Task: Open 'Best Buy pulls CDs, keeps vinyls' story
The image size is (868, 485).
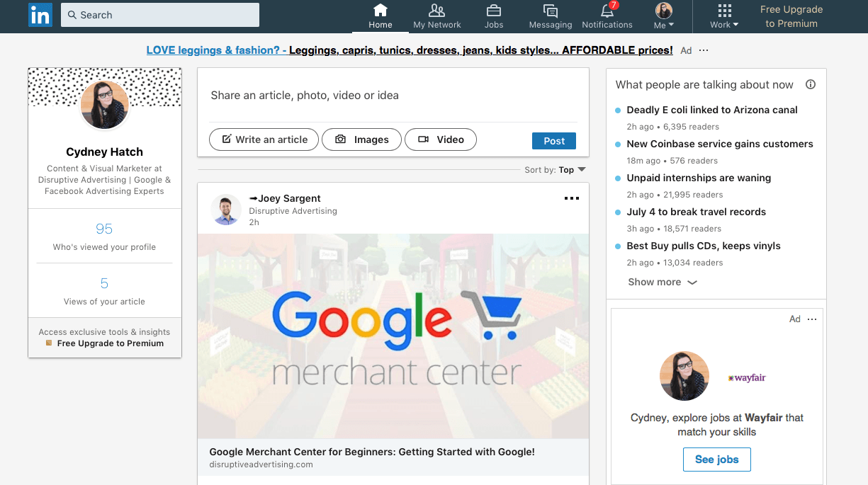Action: [704, 246]
